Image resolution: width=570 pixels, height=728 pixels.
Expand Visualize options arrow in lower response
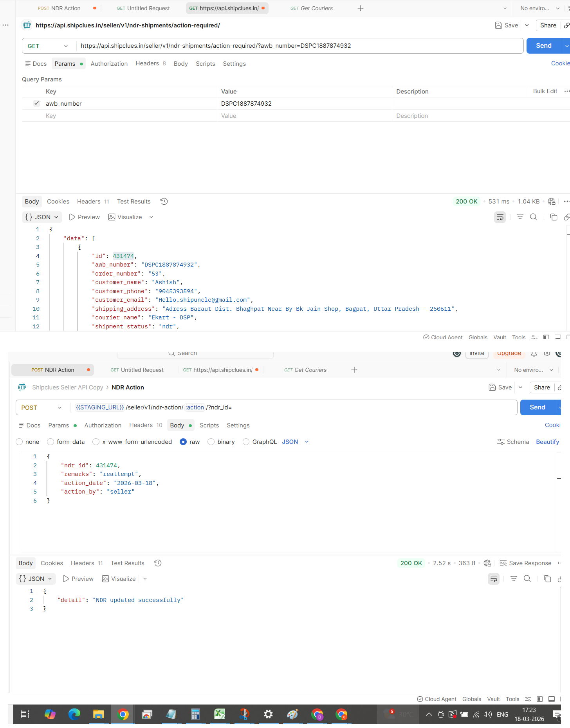145,578
